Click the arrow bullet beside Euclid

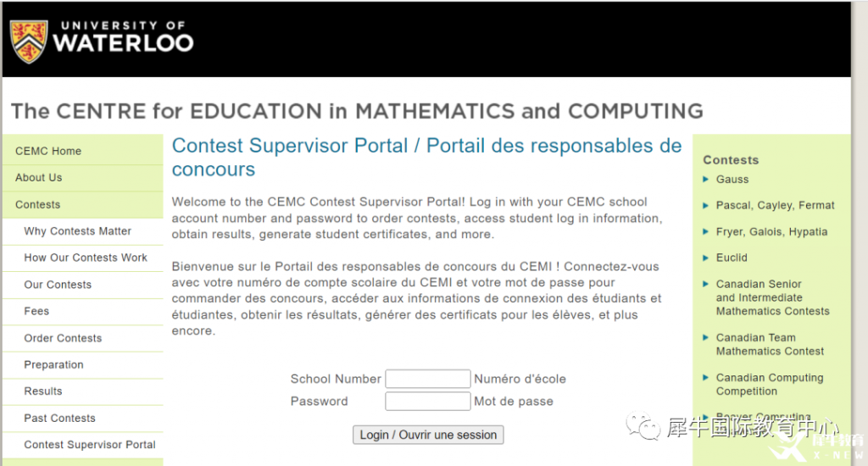[706, 258]
